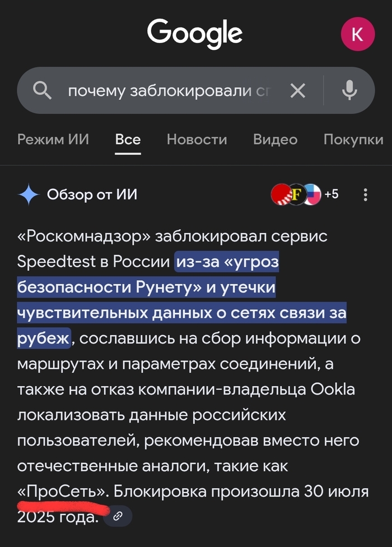Open the Новости tab
The height and width of the screenshot is (547, 392).
(x=197, y=139)
